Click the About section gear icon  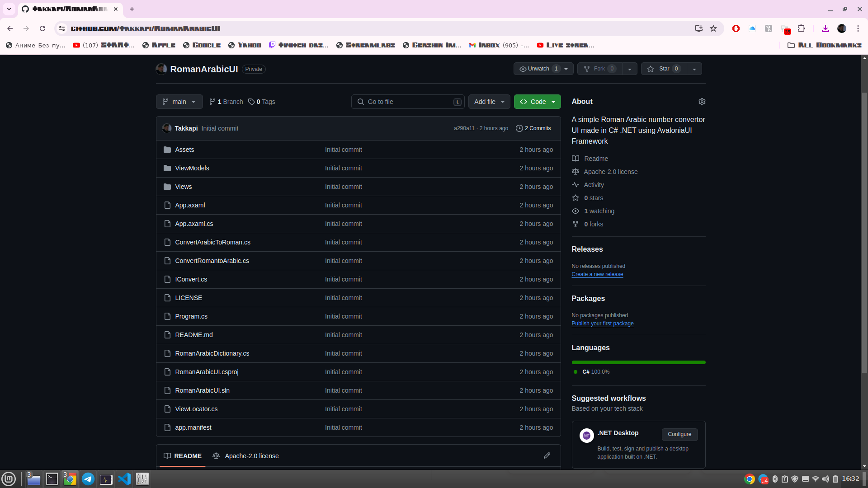click(702, 102)
